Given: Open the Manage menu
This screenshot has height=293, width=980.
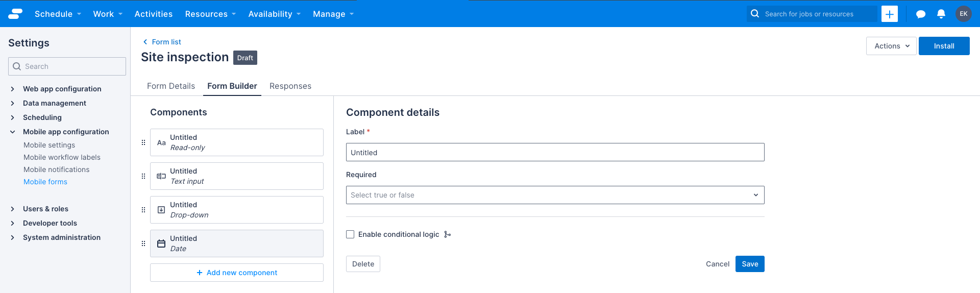Looking at the screenshot, I should click(x=333, y=14).
